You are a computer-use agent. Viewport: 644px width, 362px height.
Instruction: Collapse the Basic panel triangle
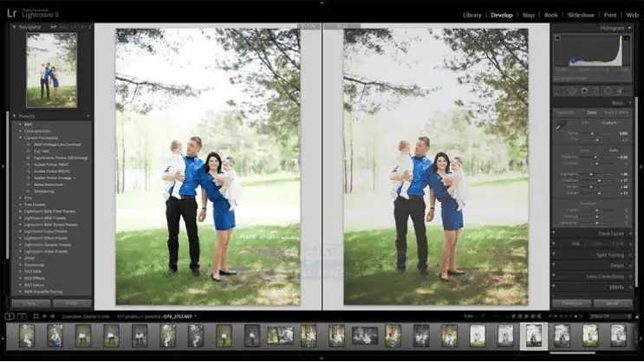point(629,102)
